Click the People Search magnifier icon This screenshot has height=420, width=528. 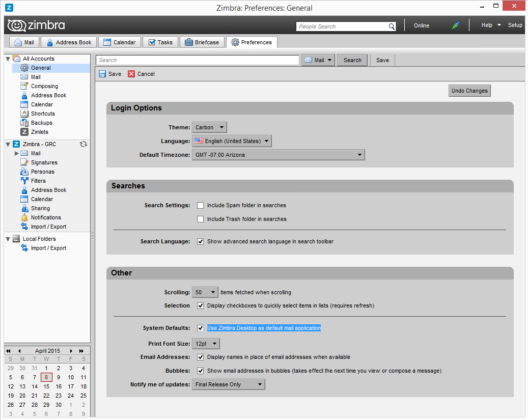pos(391,26)
